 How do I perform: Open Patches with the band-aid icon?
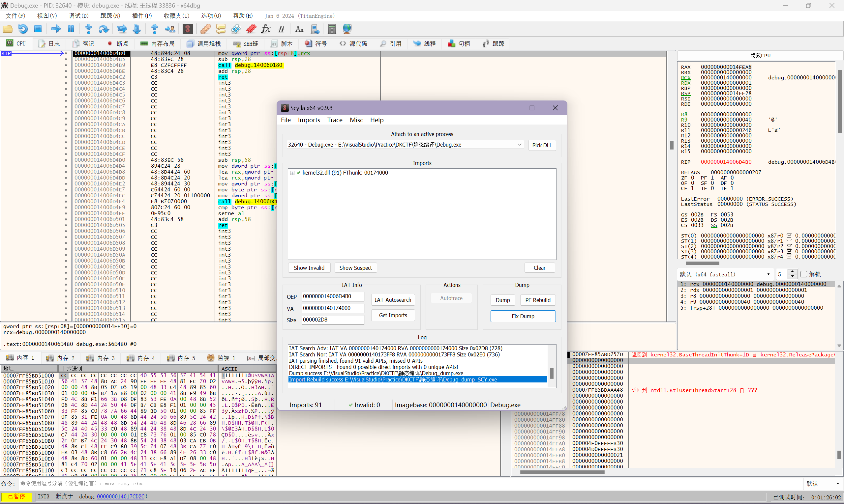tap(206, 29)
